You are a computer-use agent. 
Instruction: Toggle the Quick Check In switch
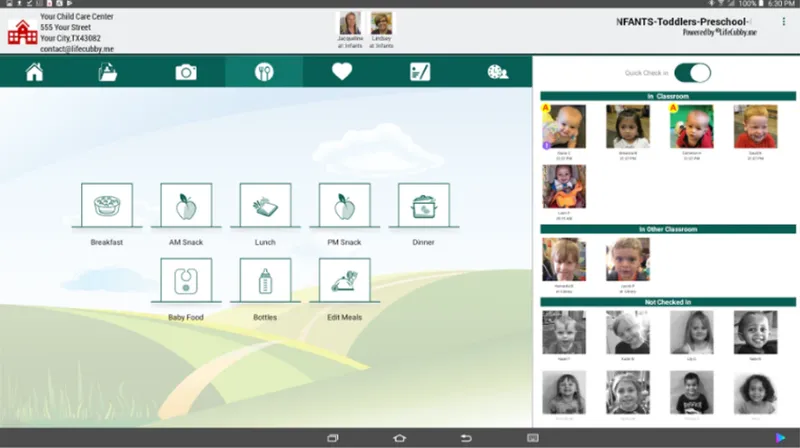coord(692,73)
